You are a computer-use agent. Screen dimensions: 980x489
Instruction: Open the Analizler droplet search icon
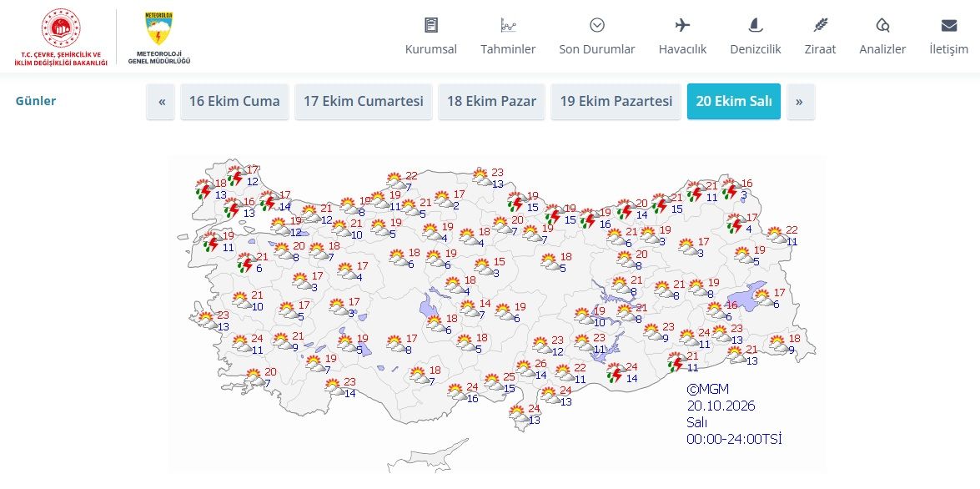(882, 25)
